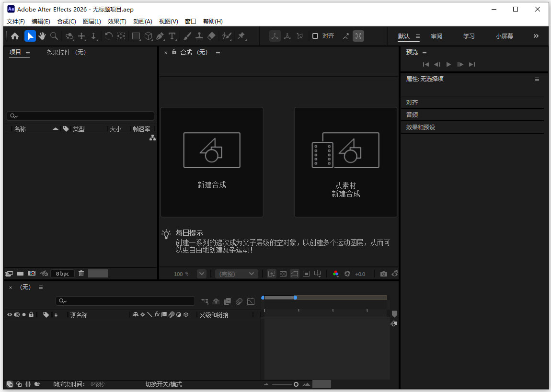
Task: Select the Eraser tool
Action: click(x=211, y=36)
